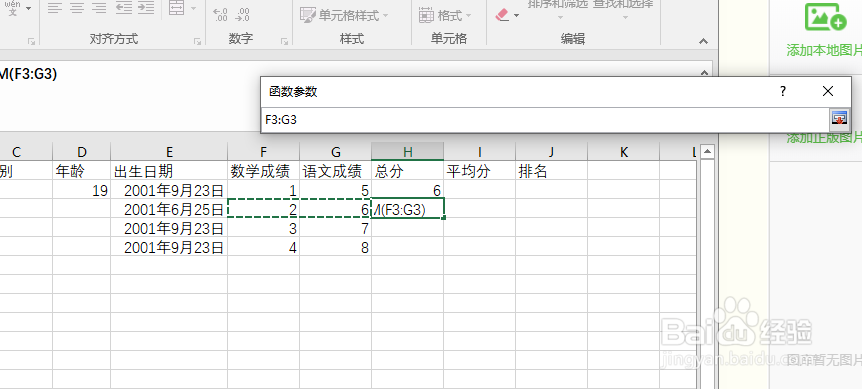
Task: Select column D header
Action: 82,152
